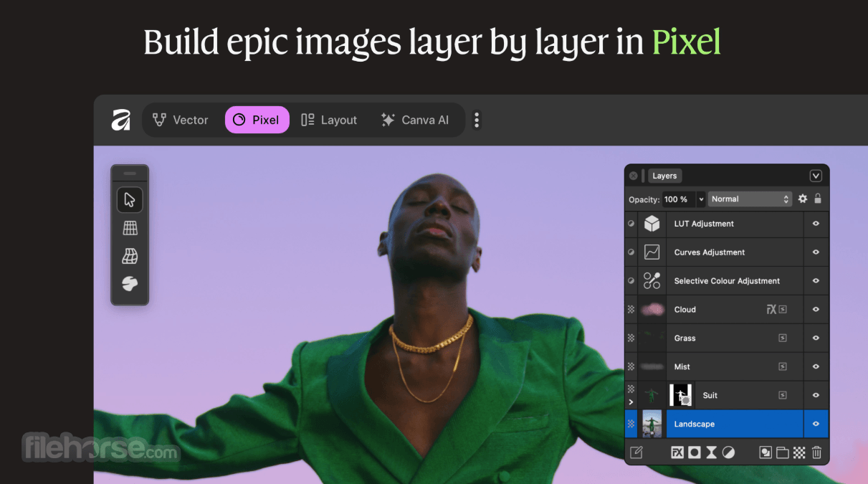Image resolution: width=868 pixels, height=484 pixels.
Task: Open the three-dot more options menu
Action: (x=477, y=120)
